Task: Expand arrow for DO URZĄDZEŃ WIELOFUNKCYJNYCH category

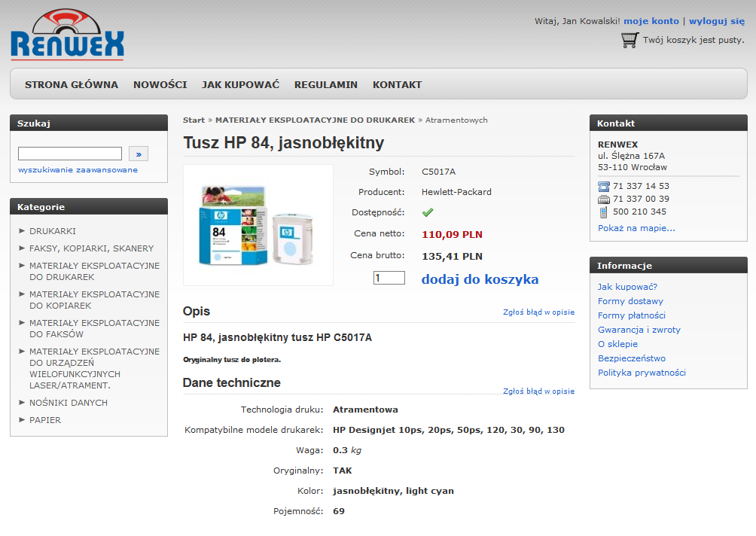Action: pos(22,352)
